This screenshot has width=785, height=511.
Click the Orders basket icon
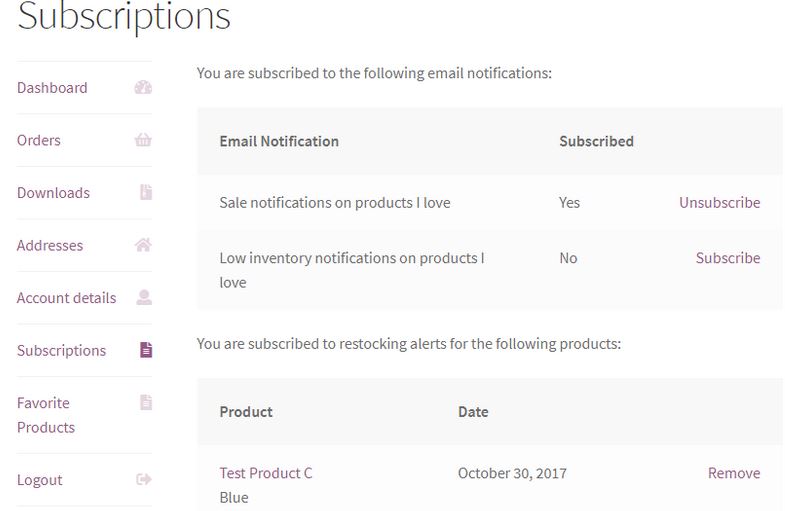(143, 140)
